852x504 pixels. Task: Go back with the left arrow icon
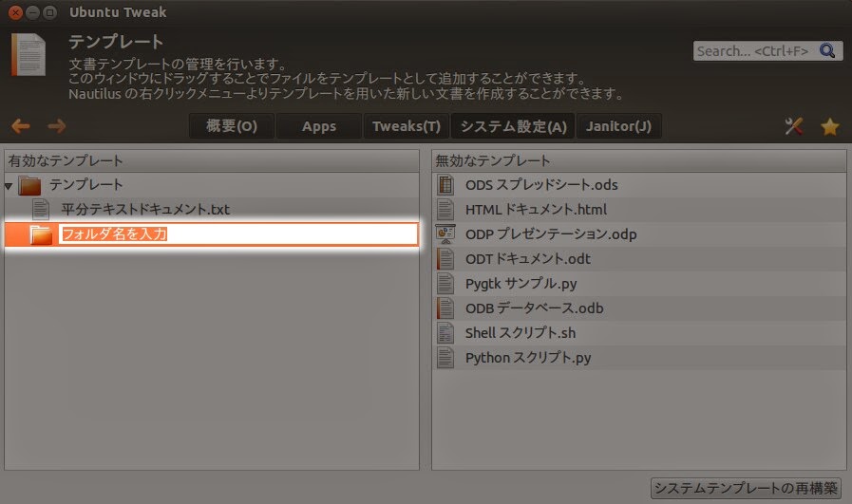21,126
